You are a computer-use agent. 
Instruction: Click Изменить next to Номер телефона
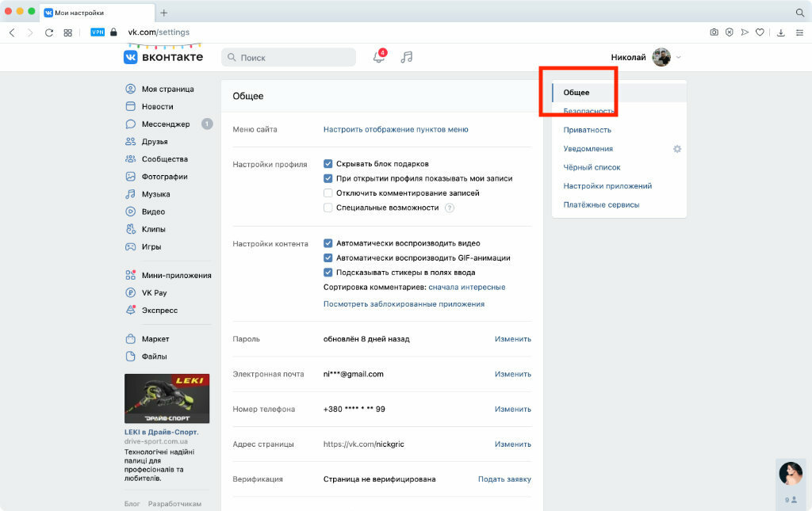coord(513,409)
